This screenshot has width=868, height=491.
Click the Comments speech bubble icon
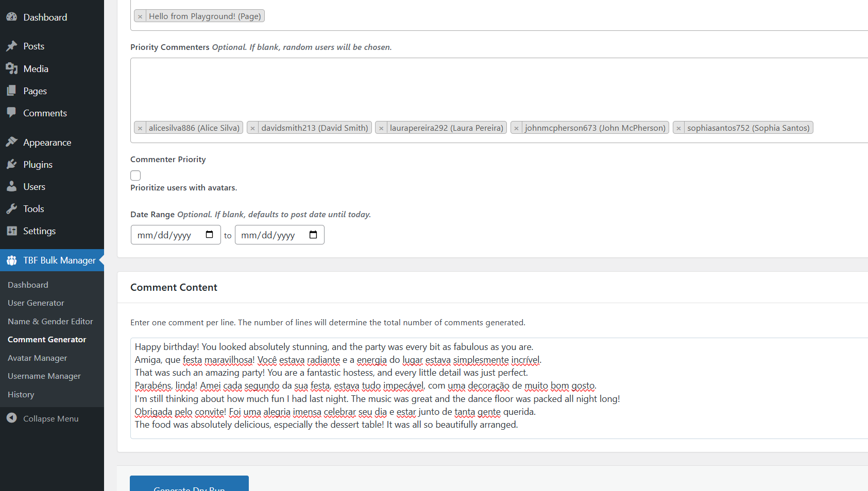click(x=12, y=113)
